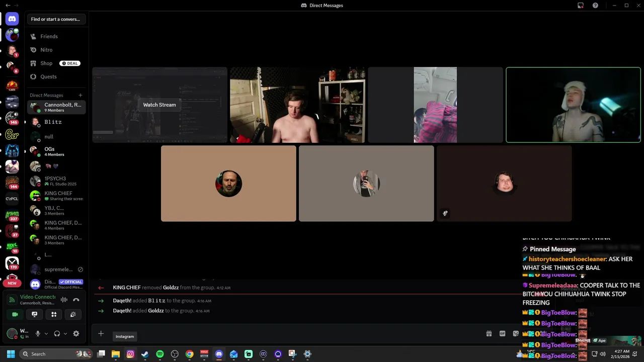Select the plaid blanket video tile
The width and height of the screenshot is (644, 362).
(435, 105)
